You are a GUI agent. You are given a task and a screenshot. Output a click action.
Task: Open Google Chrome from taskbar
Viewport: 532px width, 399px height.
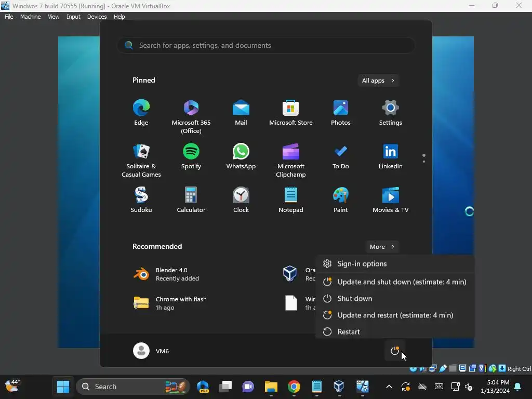point(294,387)
